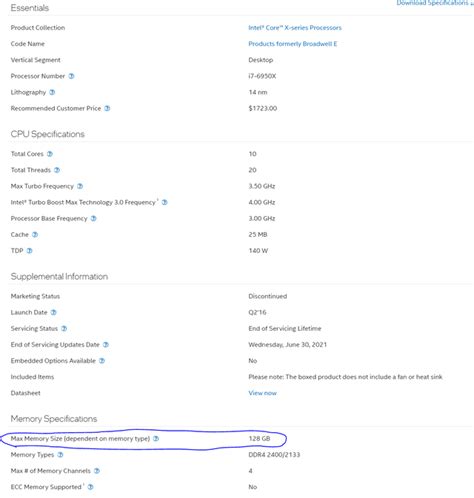474x498 pixels.
Task: Click the Embedded Options Available info icon
Action: [x=102, y=361]
